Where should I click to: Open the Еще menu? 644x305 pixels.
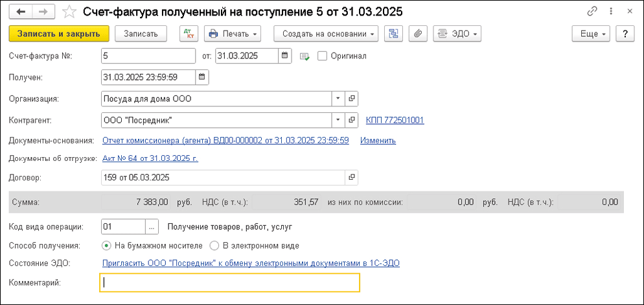(592, 34)
